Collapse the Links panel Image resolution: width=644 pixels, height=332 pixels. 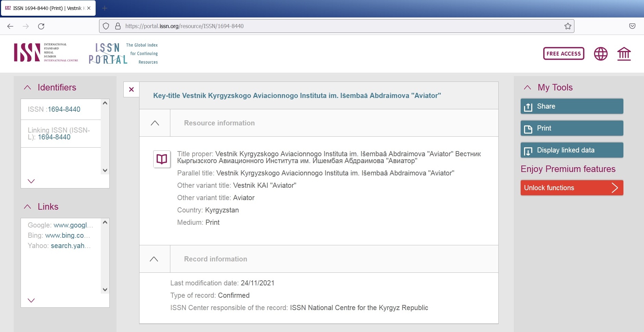click(x=28, y=207)
